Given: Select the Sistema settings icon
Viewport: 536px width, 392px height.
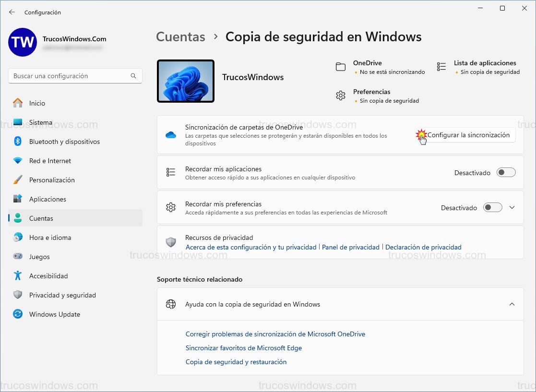Looking at the screenshot, I should tap(17, 122).
